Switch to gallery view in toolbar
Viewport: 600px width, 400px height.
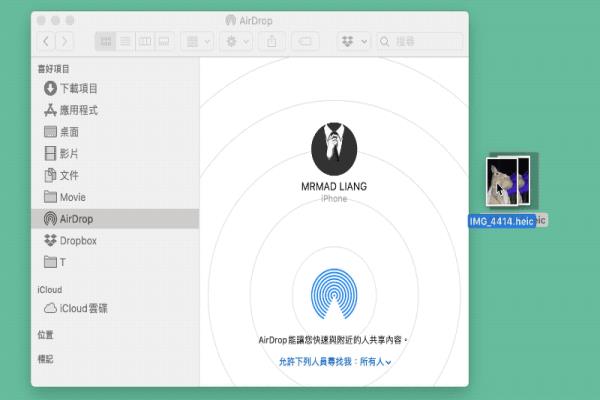pyautogui.click(x=164, y=41)
